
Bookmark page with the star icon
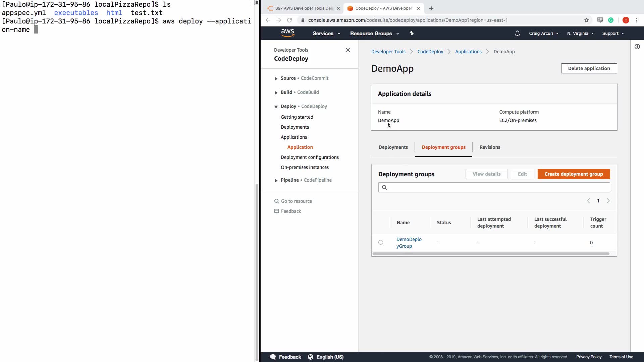[x=586, y=20]
